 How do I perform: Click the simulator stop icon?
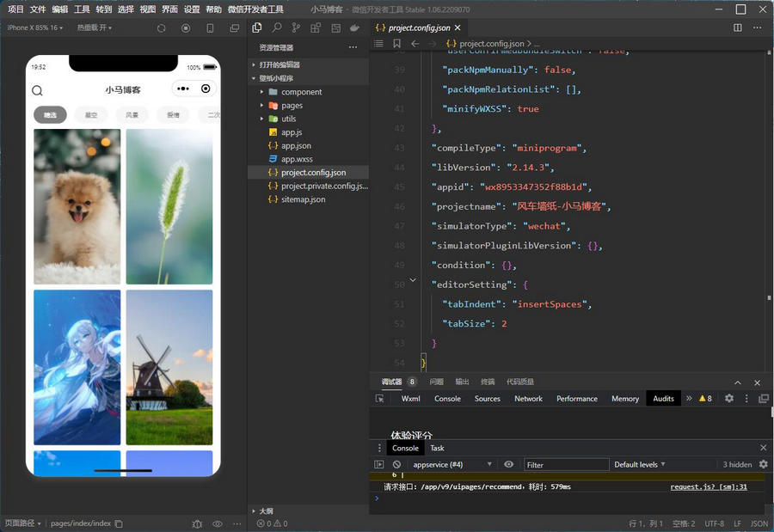pyautogui.click(x=186, y=28)
